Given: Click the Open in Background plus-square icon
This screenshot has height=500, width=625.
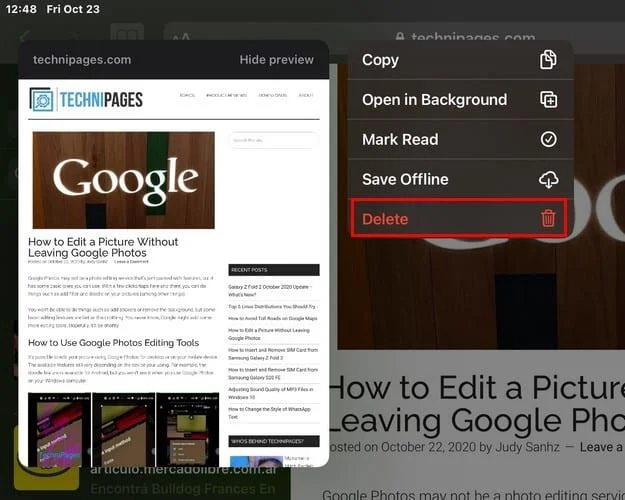Looking at the screenshot, I should tap(548, 99).
